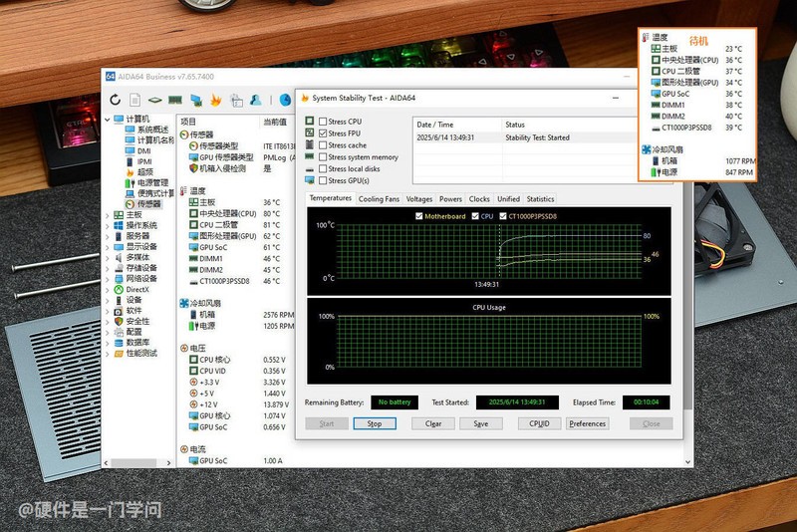Open the Statistics tab
Screen dimensions: 797x532
click(x=540, y=199)
